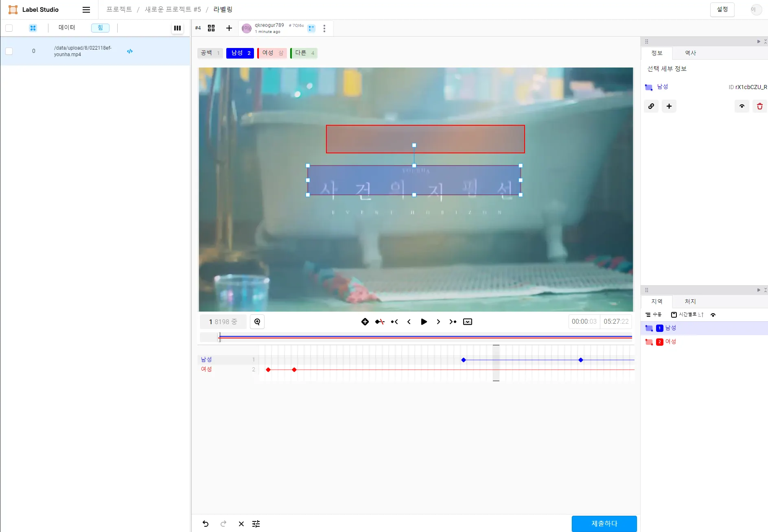The width and height of the screenshot is (768, 532).
Task: Click the timeline zoom magnifier button
Action: click(x=257, y=322)
